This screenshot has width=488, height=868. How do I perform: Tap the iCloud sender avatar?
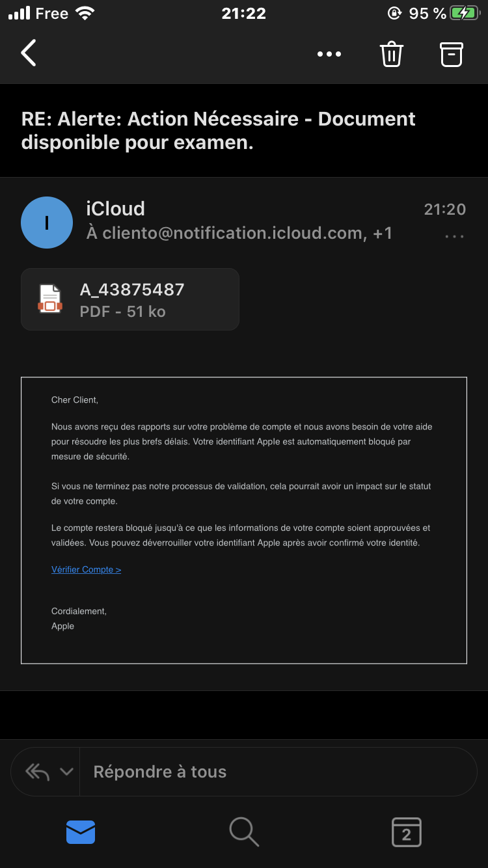47,223
